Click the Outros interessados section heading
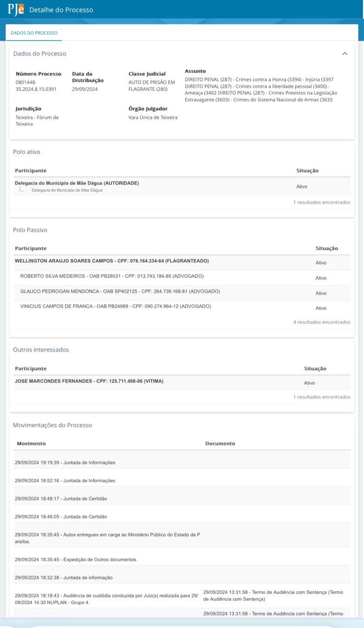The image size is (364, 628). [x=41, y=350]
